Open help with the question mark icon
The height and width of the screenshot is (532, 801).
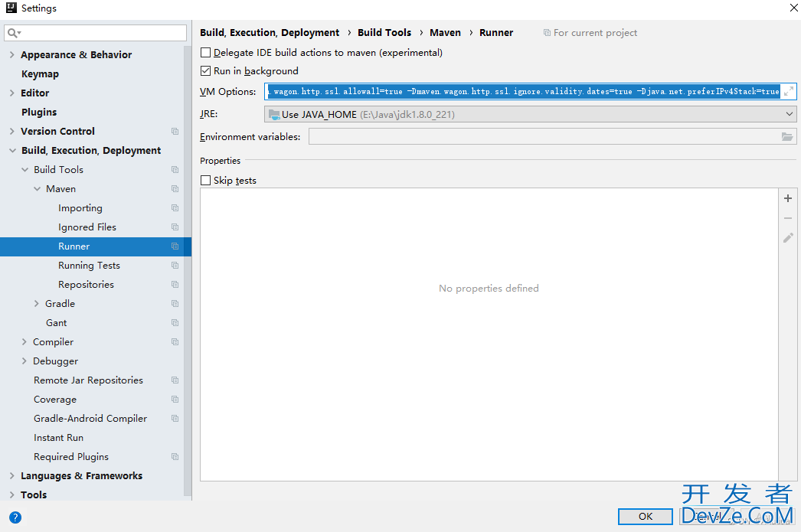point(15,517)
